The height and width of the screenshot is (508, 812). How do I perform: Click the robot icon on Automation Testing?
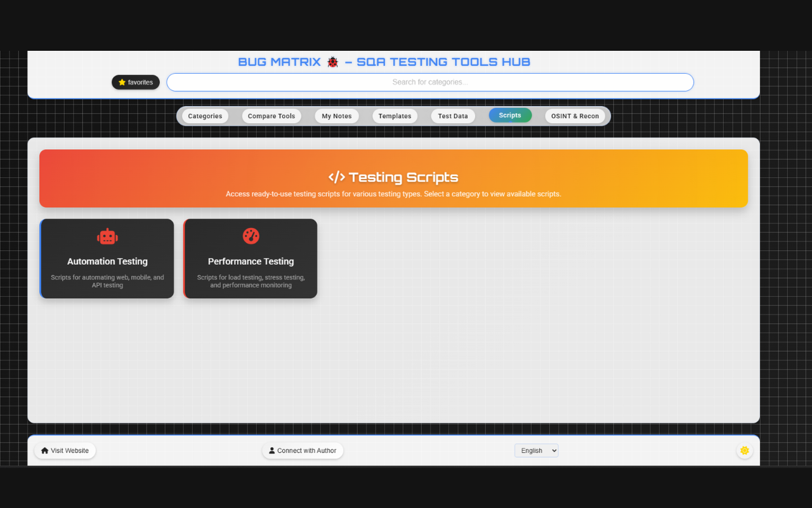pyautogui.click(x=107, y=236)
